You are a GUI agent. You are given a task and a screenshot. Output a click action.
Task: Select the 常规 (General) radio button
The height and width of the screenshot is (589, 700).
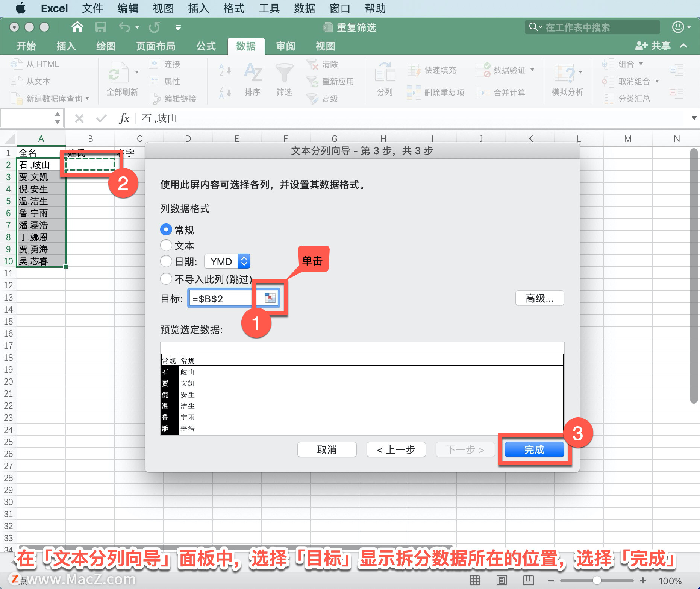tap(166, 229)
